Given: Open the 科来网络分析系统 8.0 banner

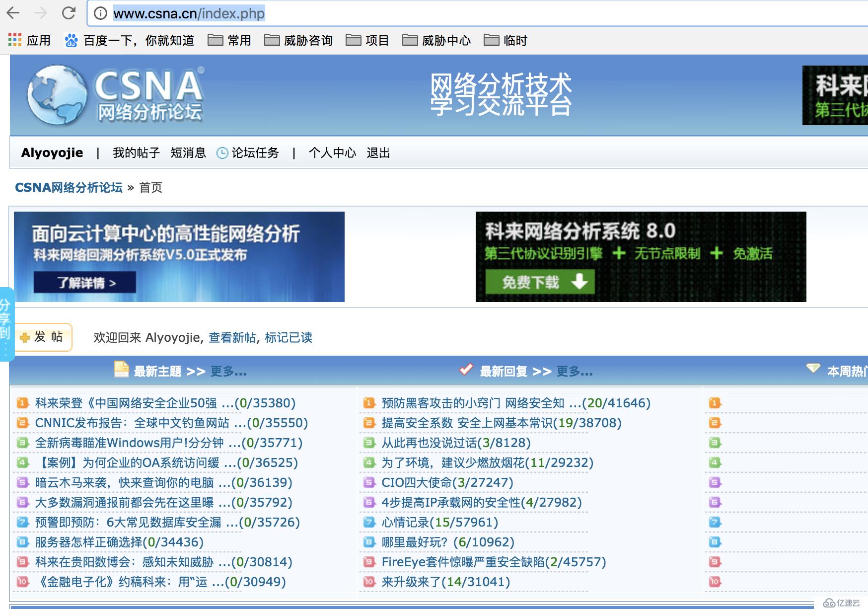Looking at the screenshot, I should click(641, 257).
